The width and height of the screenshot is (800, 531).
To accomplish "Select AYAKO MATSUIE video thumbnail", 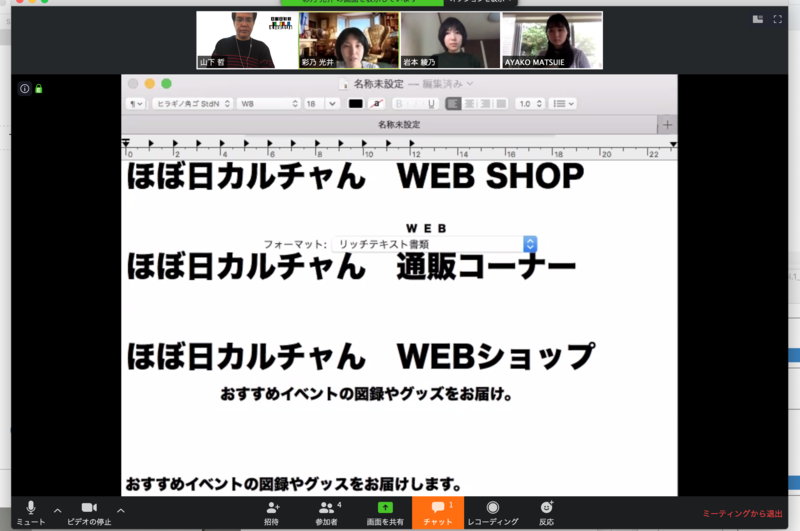I will (x=552, y=40).
